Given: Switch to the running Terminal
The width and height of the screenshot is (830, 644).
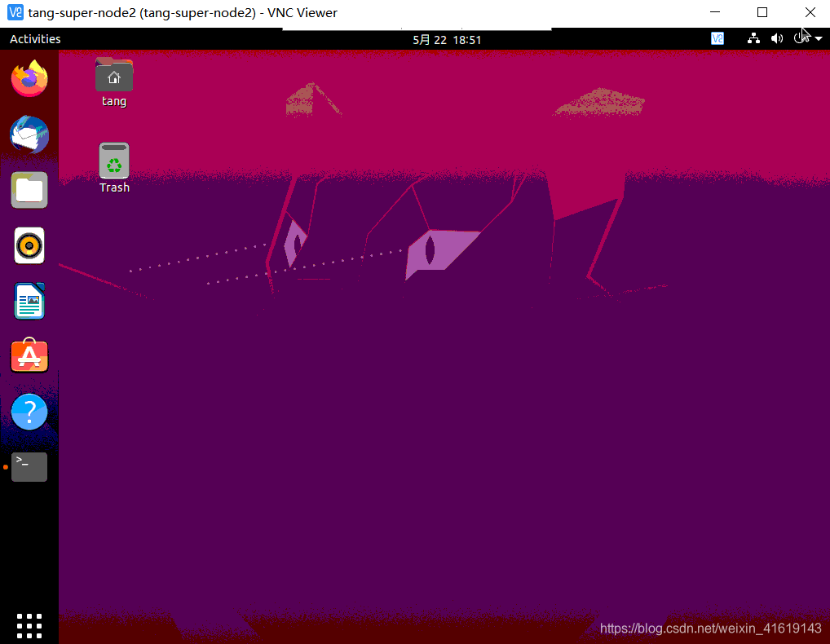Looking at the screenshot, I should [29, 467].
